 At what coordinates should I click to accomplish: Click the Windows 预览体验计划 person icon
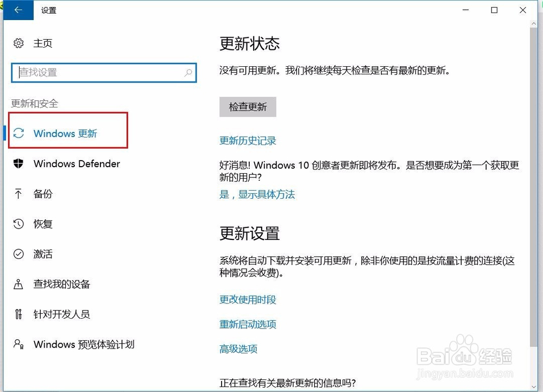coord(18,344)
